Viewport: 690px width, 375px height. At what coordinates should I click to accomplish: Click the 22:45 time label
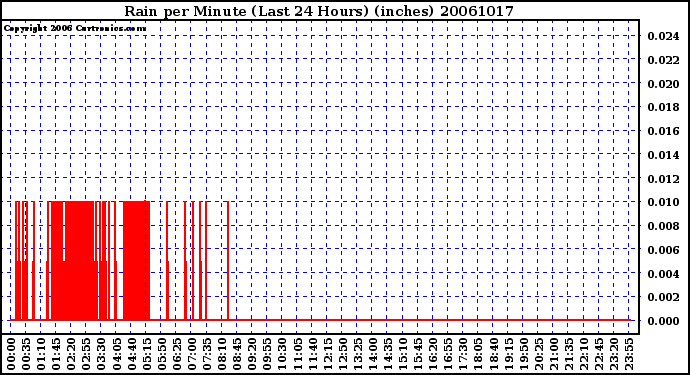pyautogui.click(x=598, y=354)
